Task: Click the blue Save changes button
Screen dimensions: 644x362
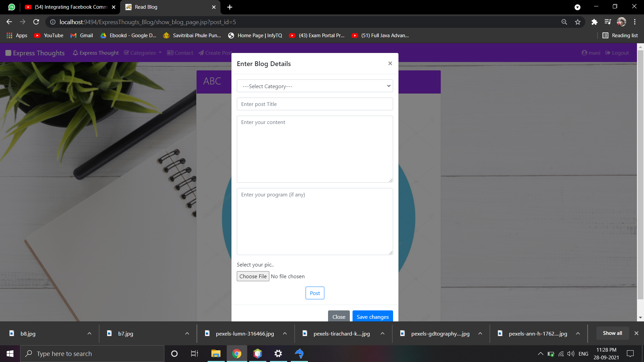Action: pyautogui.click(x=372, y=317)
